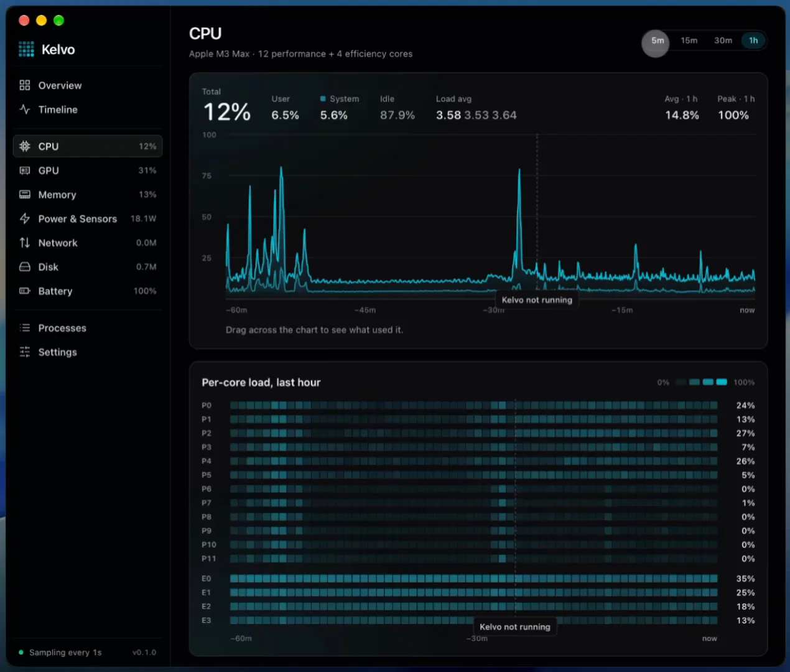Select the 15m time range
Screen dimensions: 790x672
[x=689, y=40]
